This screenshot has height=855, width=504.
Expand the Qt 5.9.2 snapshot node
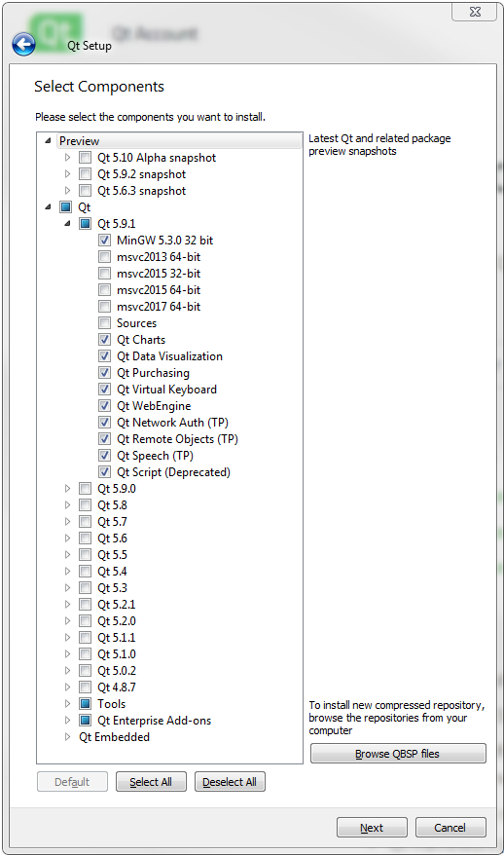pos(67,174)
